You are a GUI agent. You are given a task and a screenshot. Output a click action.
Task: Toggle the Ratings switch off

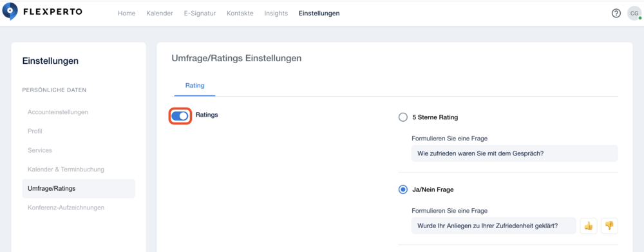click(180, 117)
